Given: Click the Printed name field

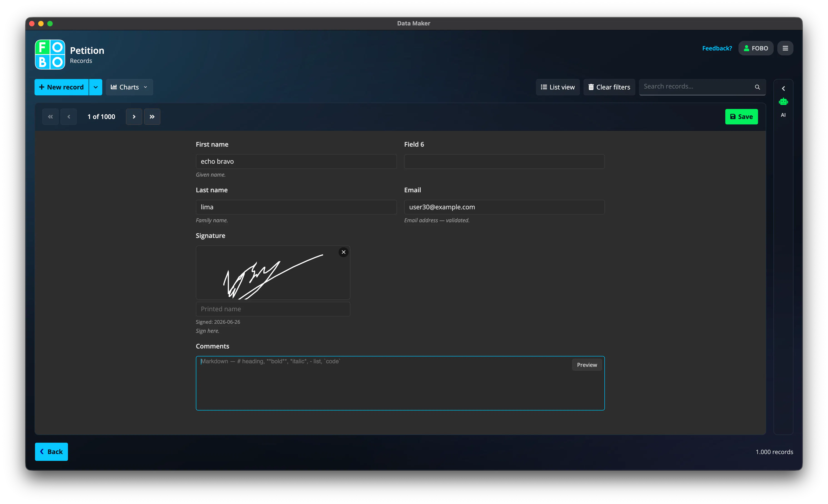Looking at the screenshot, I should coord(273,309).
